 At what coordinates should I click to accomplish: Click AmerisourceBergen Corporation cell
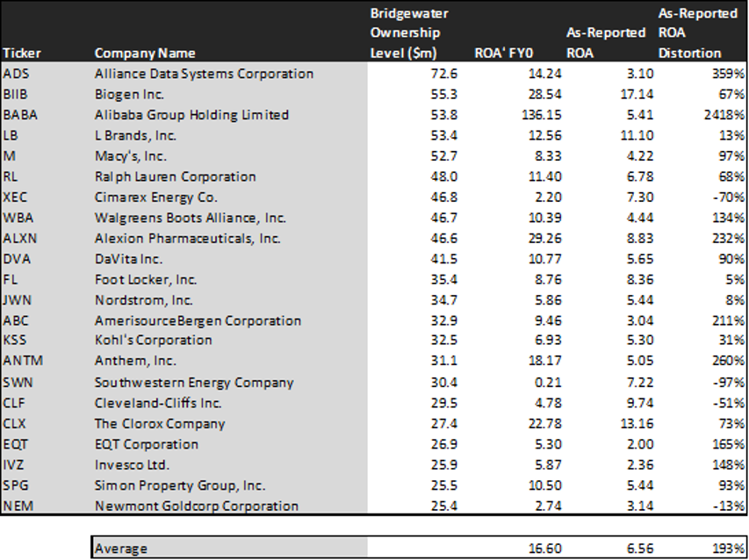(198, 321)
